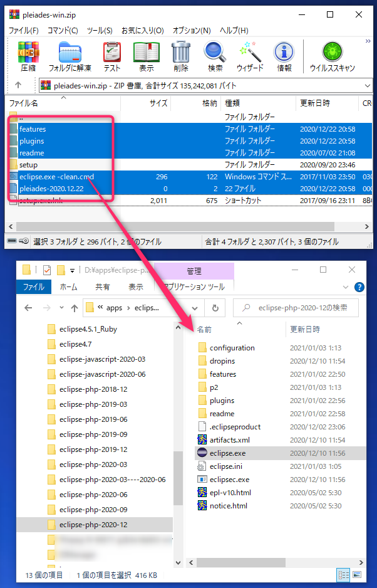This screenshot has width=377, height=588.
Task: Select the eclipsec.exe file icon
Action: (x=202, y=480)
